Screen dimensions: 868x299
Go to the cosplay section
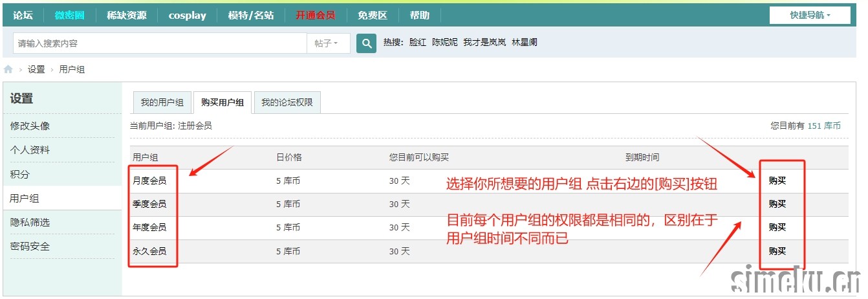tap(187, 15)
